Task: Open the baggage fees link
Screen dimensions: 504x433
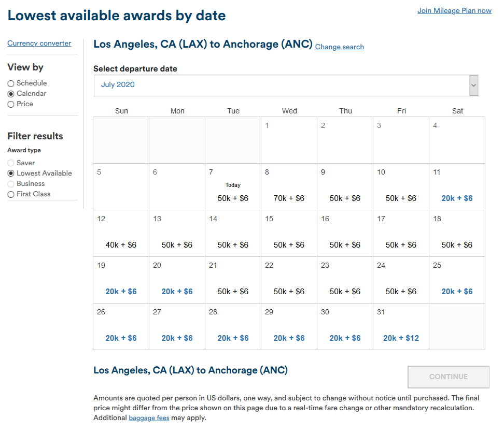Action: click(x=149, y=418)
